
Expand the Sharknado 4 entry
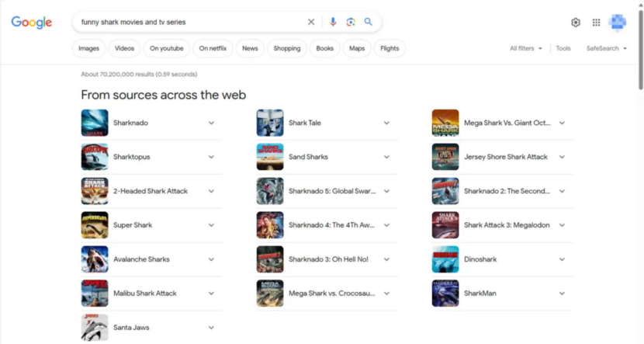[x=386, y=225]
